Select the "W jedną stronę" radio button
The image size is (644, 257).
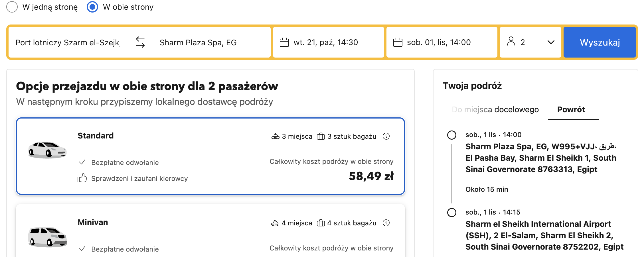pyautogui.click(x=12, y=7)
